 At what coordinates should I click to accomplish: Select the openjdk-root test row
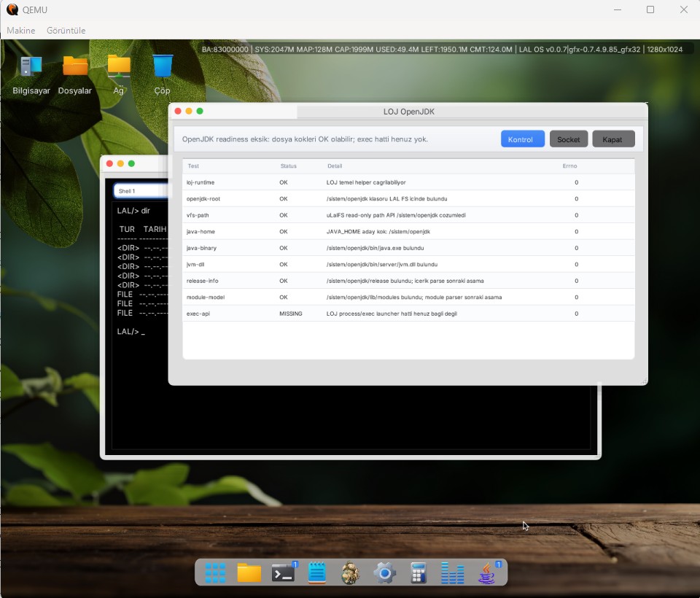pos(408,199)
